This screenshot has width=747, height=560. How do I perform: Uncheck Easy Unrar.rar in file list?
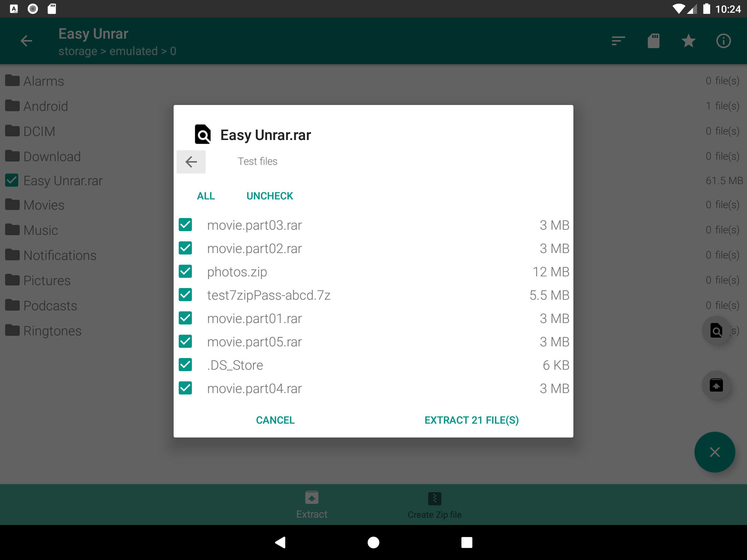pos(12,180)
